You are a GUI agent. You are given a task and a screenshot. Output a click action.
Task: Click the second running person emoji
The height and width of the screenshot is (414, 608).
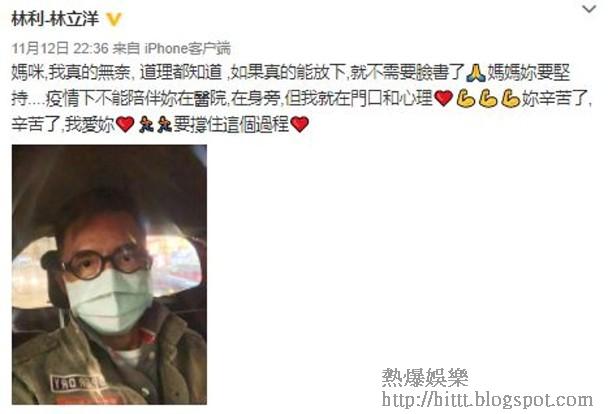coord(164,124)
